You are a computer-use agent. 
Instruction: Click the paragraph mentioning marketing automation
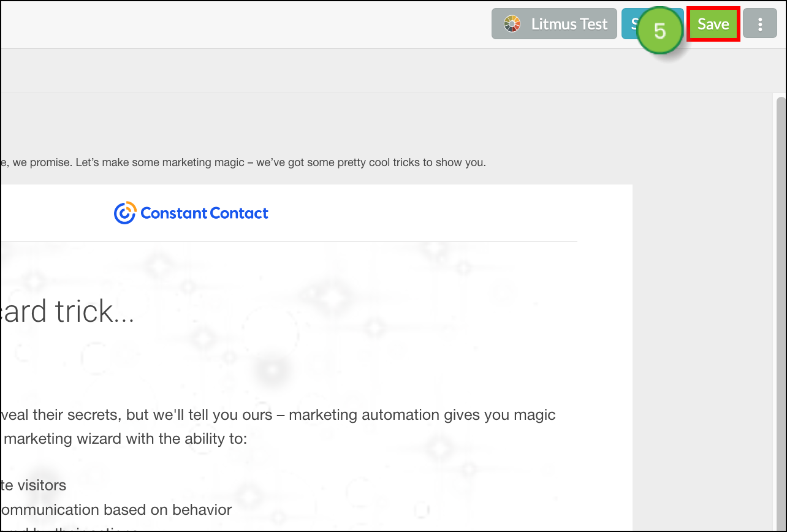278,415
